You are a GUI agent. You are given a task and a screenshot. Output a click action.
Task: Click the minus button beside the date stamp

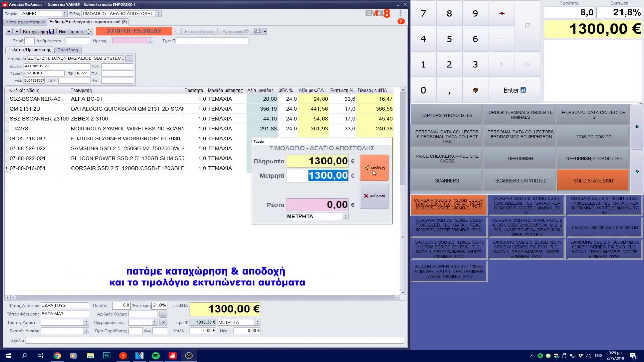pyautogui.click(x=176, y=31)
